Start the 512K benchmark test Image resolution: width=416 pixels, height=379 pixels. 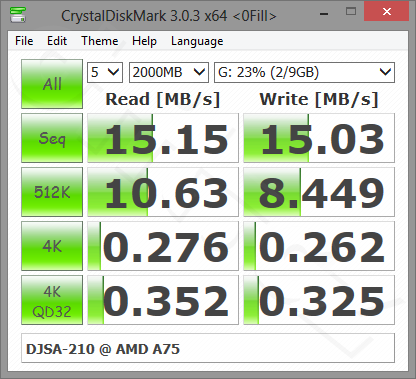coord(52,192)
